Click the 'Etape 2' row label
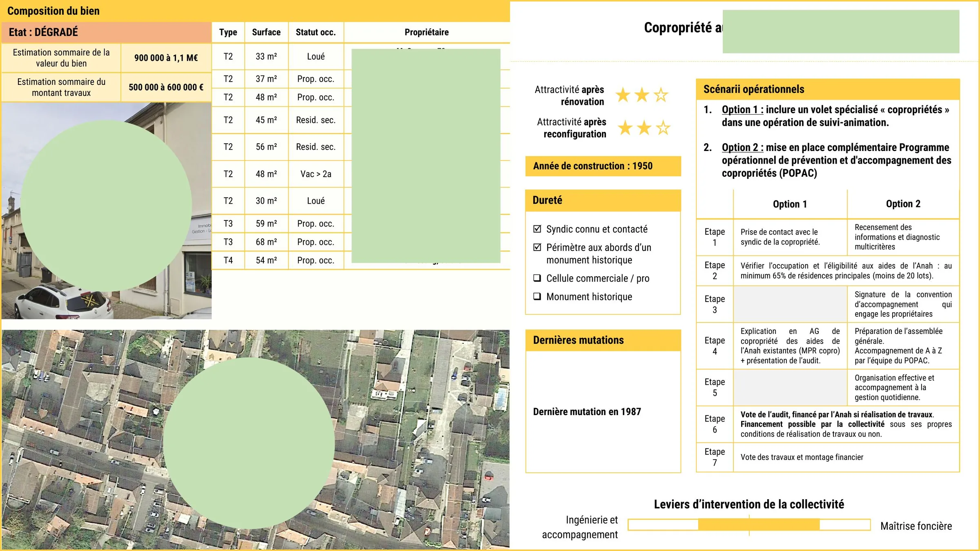Image resolution: width=980 pixels, height=551 pixels. [715, 271]
